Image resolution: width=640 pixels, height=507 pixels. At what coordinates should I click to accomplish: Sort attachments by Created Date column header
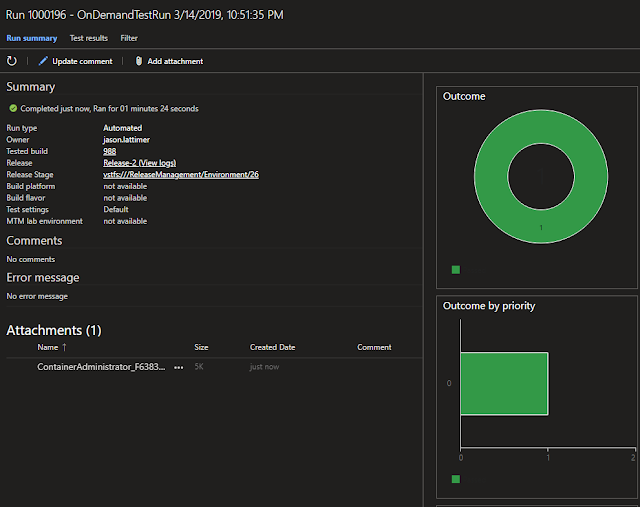[272, 347]
